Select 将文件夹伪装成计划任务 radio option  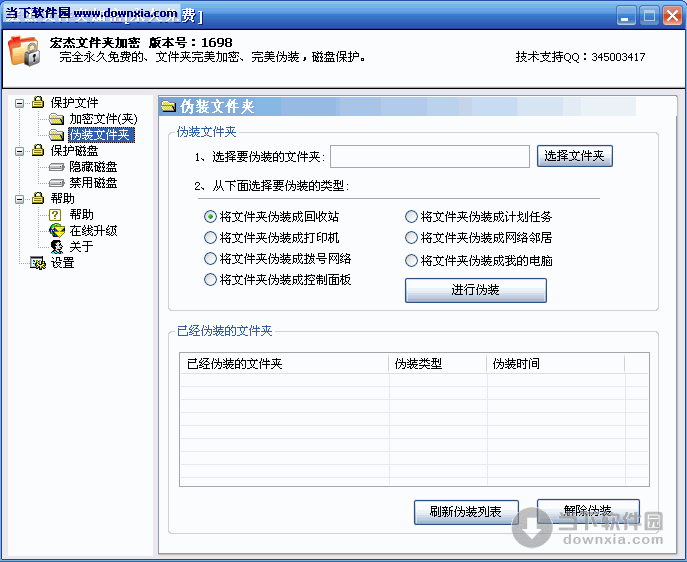pos(411,216)
